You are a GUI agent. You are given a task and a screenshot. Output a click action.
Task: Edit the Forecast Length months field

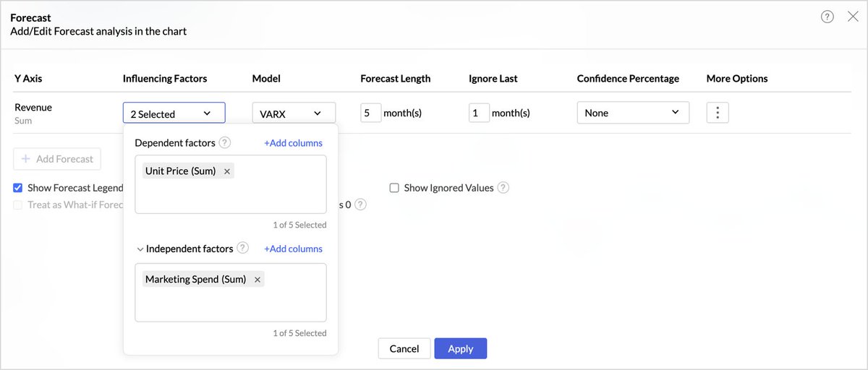[370, 113]
